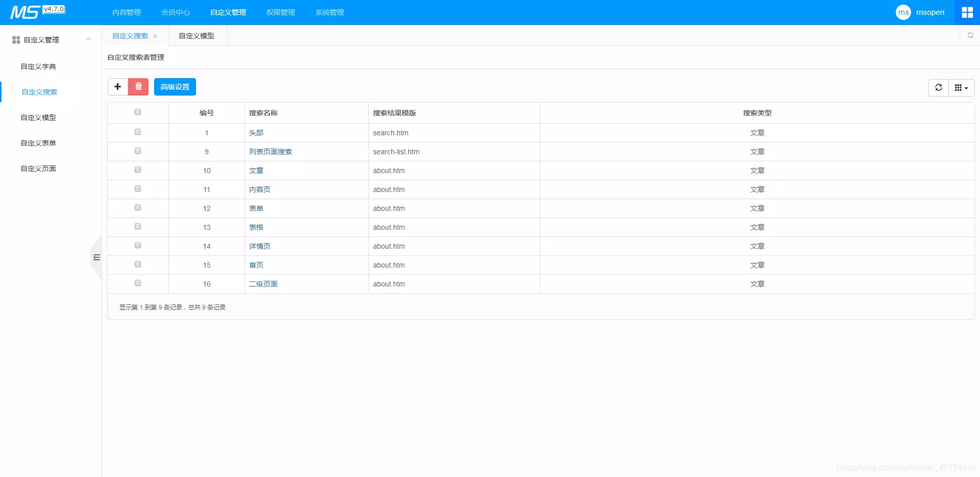The width and height of the screenshot is (980, 477).
Task: Open 自定义搜索 in sidebar
Action: click(39, 92)
